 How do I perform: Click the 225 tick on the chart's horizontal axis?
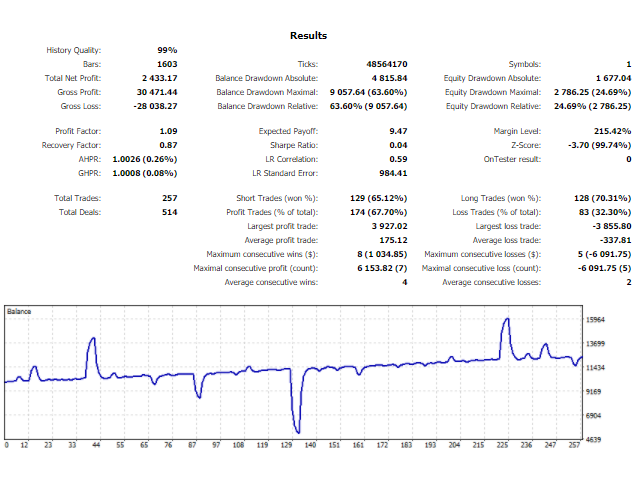coord(503,445)
